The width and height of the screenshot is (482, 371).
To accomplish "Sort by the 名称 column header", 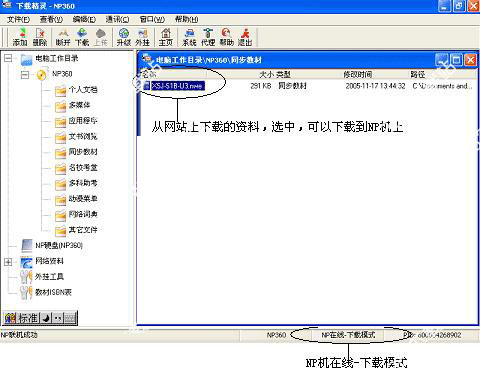I will (149, 74).
